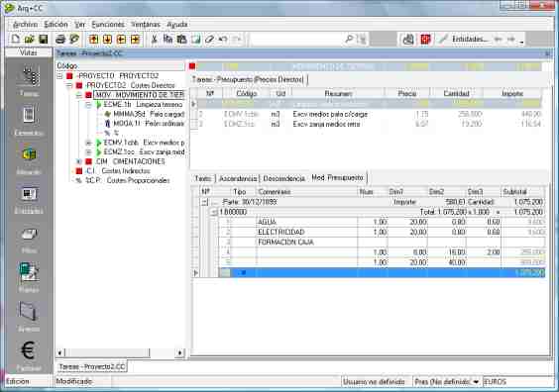This screenshot has width=559, height=392.
Task: Collapse the Parte 30/12/1899 row
Action: pos(204,202)
